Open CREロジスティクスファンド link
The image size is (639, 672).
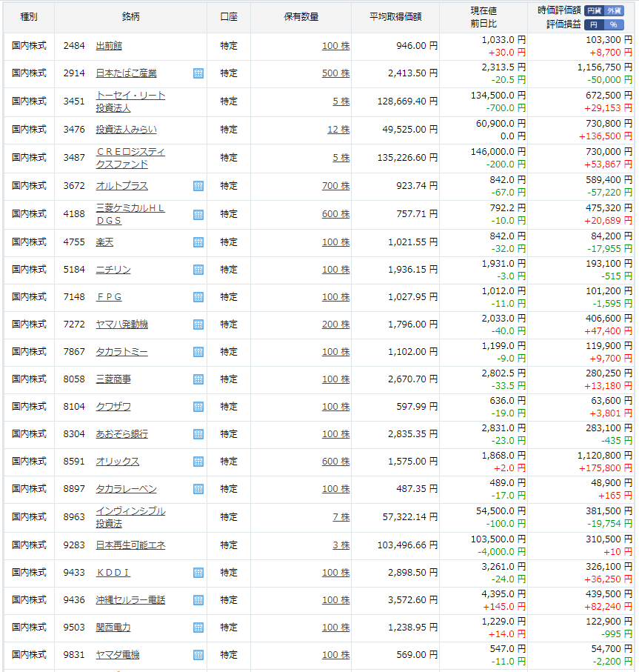click(130, 158)
